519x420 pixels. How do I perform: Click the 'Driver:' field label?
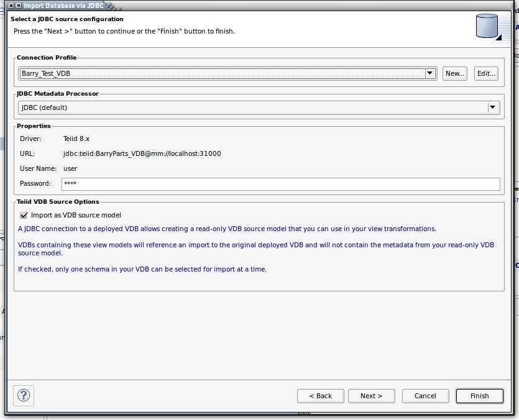click(x=30, y=139)
